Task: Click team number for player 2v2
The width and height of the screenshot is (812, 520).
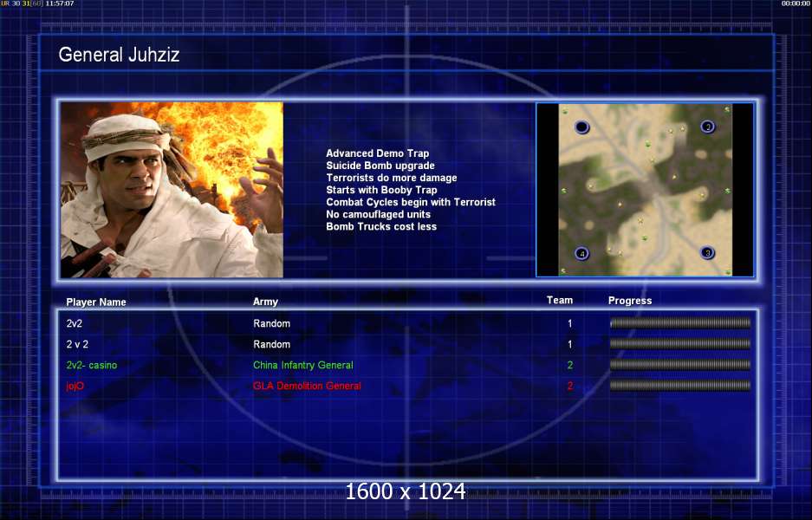Action: pyautogui.click(x=569, y=323)
